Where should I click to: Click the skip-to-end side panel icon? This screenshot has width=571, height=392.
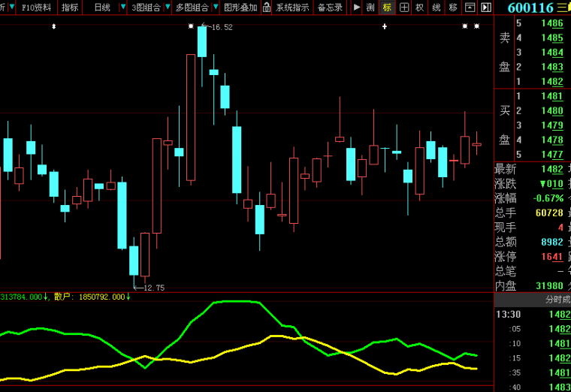coord(485,8)
